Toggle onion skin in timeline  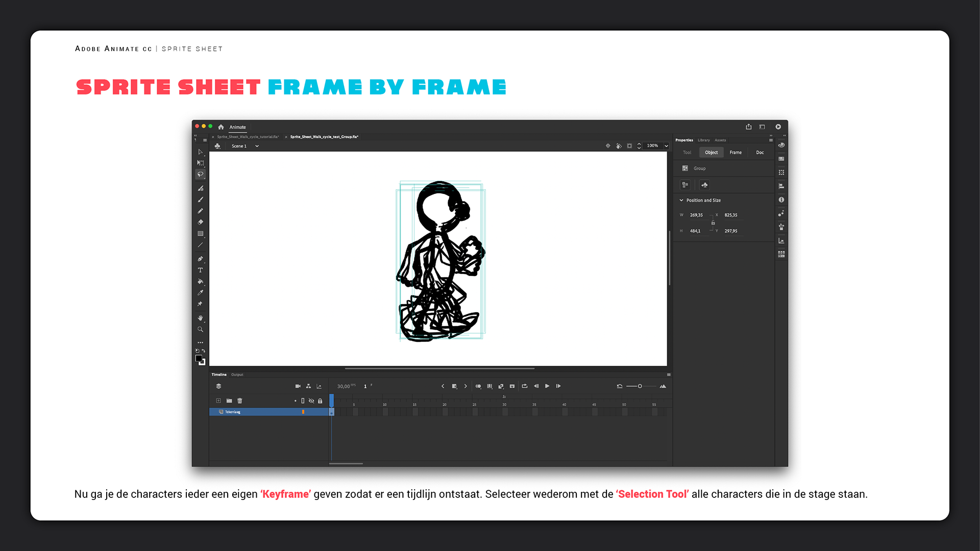pos(478,386)
